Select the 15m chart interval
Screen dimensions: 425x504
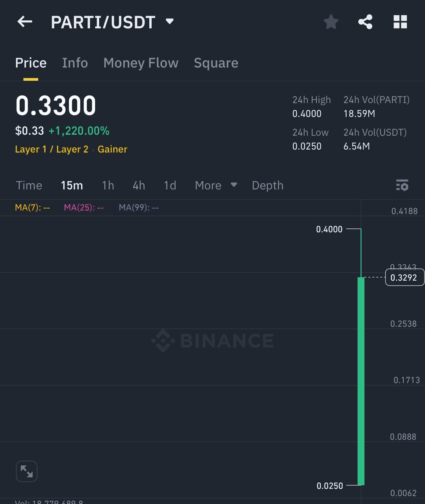[x=72, y=185]
